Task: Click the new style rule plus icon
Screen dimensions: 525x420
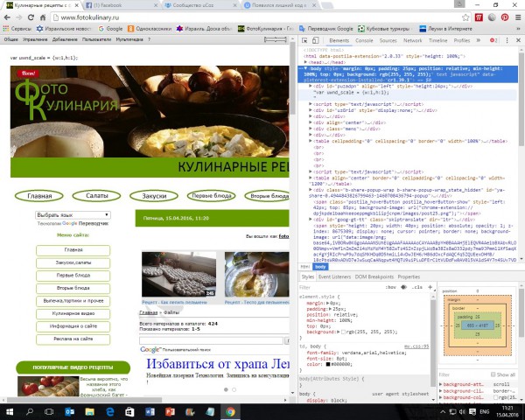Action: 430,287
